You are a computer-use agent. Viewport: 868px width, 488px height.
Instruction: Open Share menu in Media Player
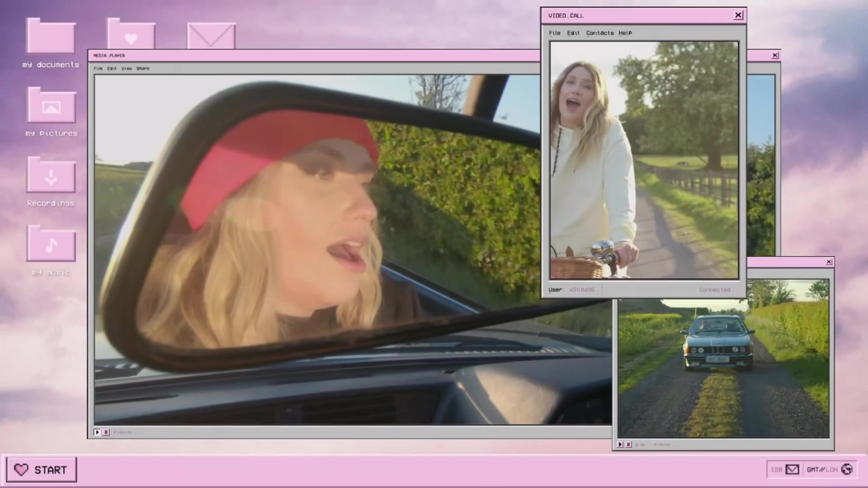pos(143,68)
